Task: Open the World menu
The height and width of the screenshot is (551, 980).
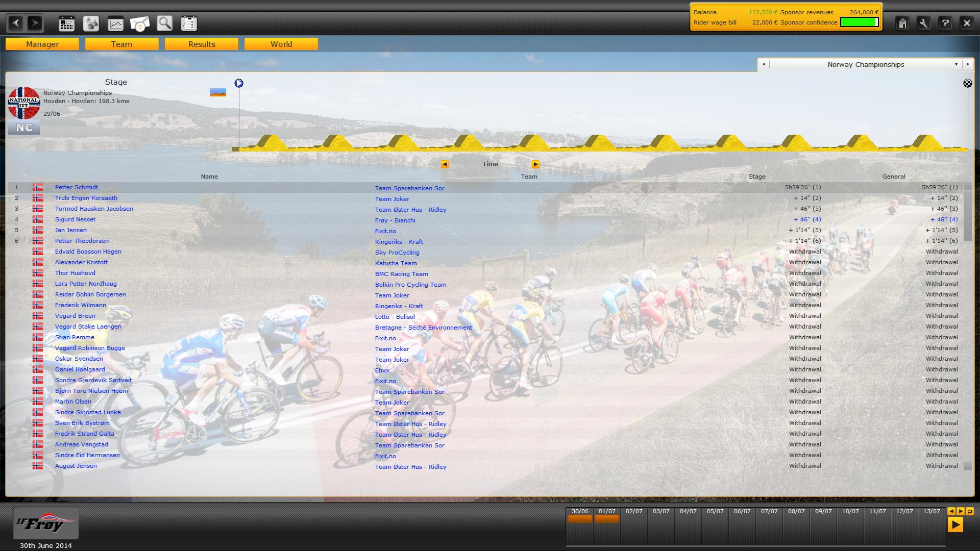Action: point(281,44)
